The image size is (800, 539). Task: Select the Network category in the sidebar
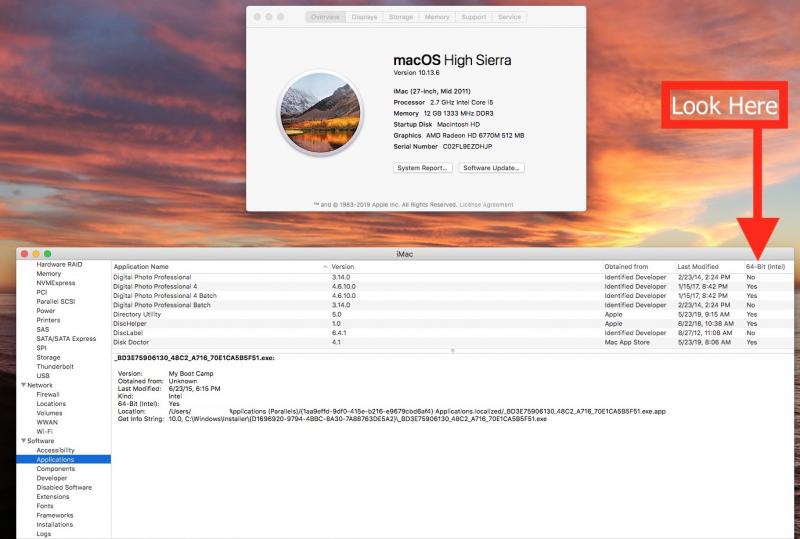pos(40,385)
